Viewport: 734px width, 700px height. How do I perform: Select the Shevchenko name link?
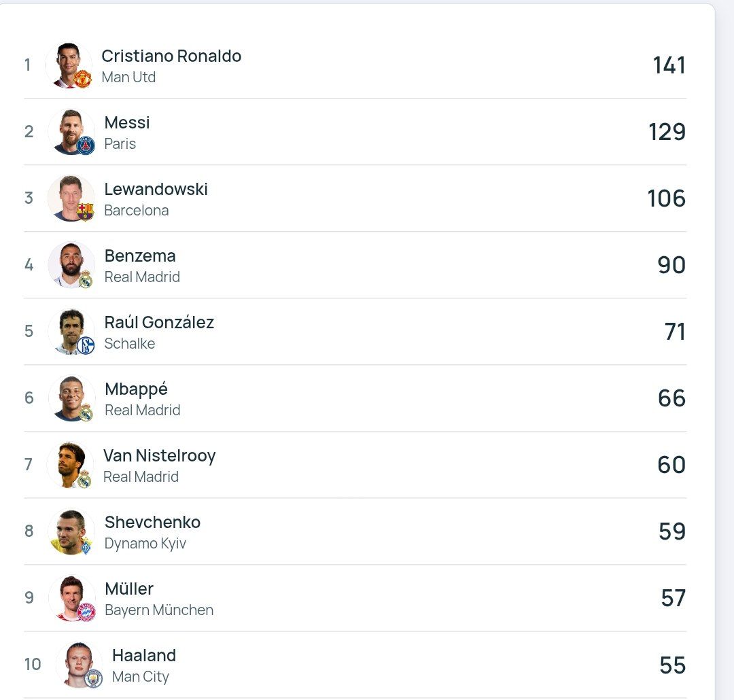(x=152, y=522)
